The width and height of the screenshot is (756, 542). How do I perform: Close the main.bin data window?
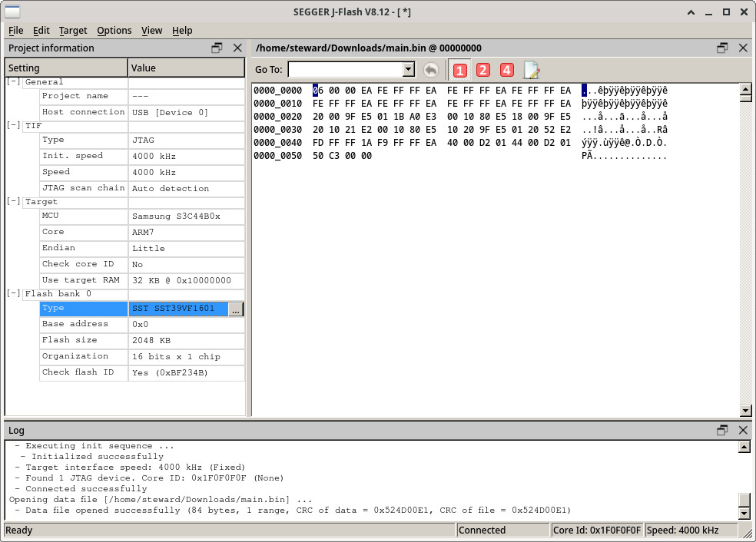pos(743,48)
